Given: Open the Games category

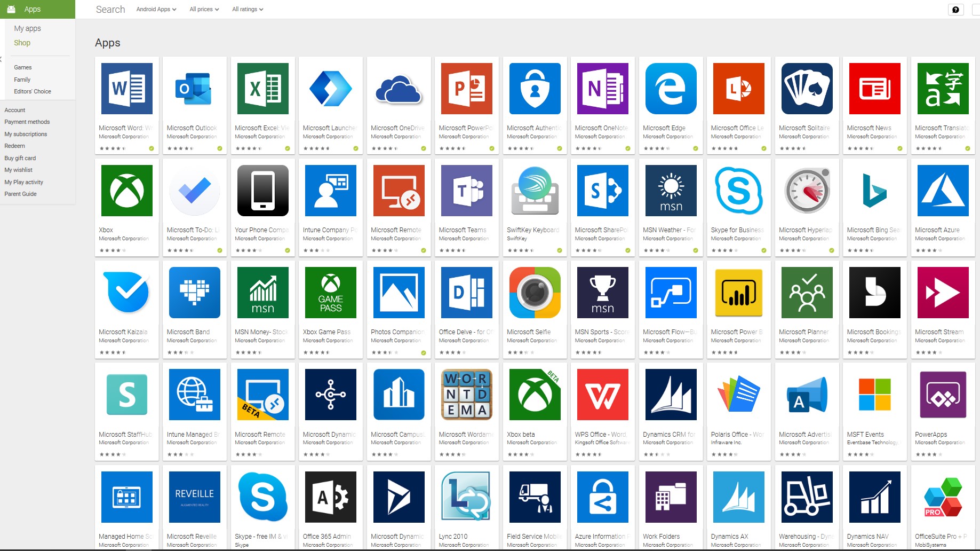Looking at the screenshot, I should click(x=23, y=67).
